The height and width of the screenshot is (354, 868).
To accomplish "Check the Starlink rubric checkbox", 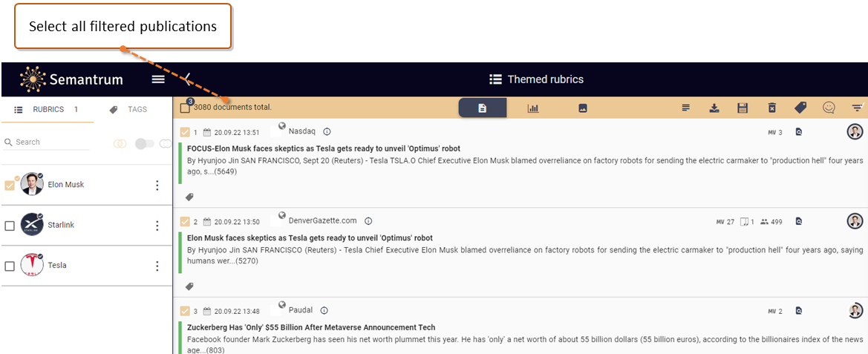I will (10, 226).
